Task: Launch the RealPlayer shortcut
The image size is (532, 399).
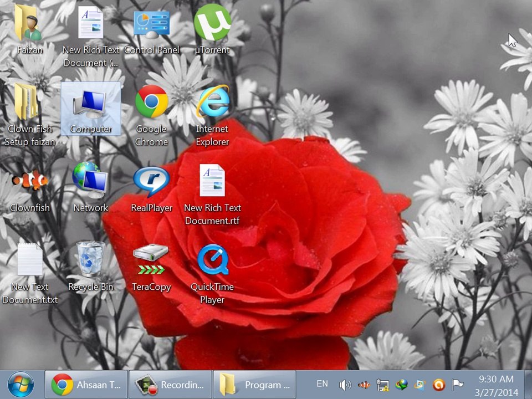Action: pyautogui.click(x=152, y=188)
